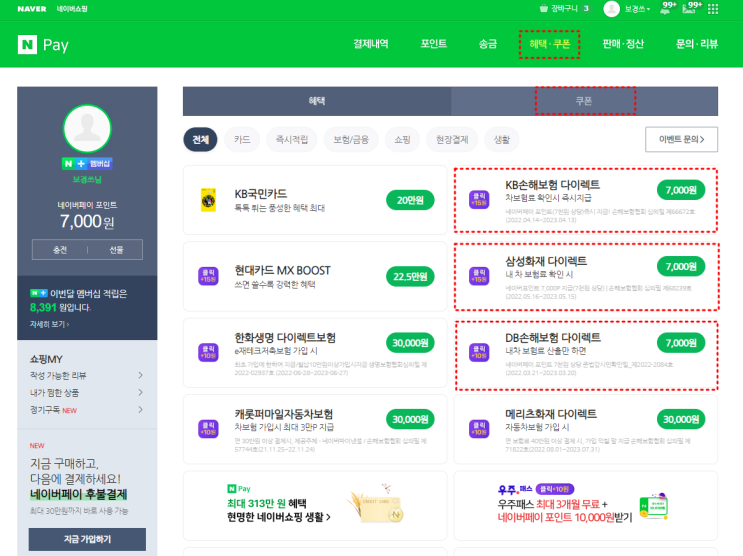Click the 이벤트 문의 button

(x=681, y=139)
